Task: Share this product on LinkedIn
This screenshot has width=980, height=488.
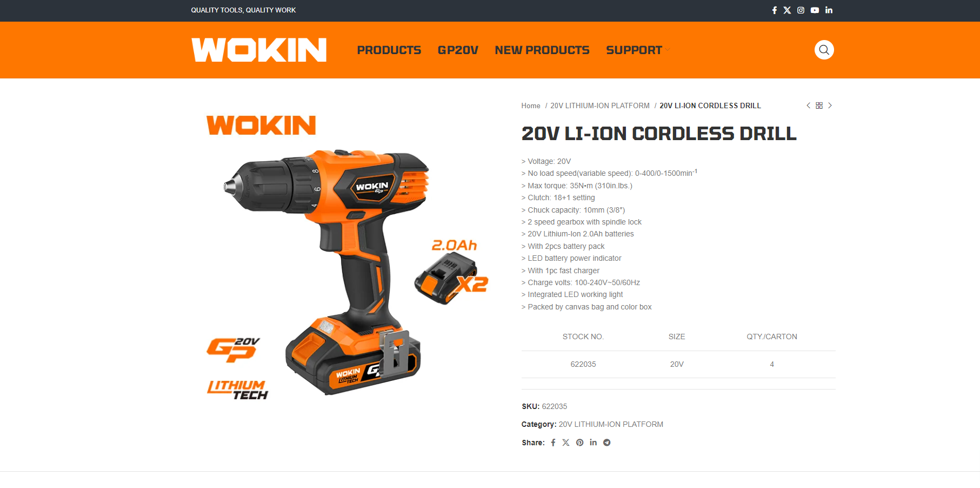Action: [593, 443]
